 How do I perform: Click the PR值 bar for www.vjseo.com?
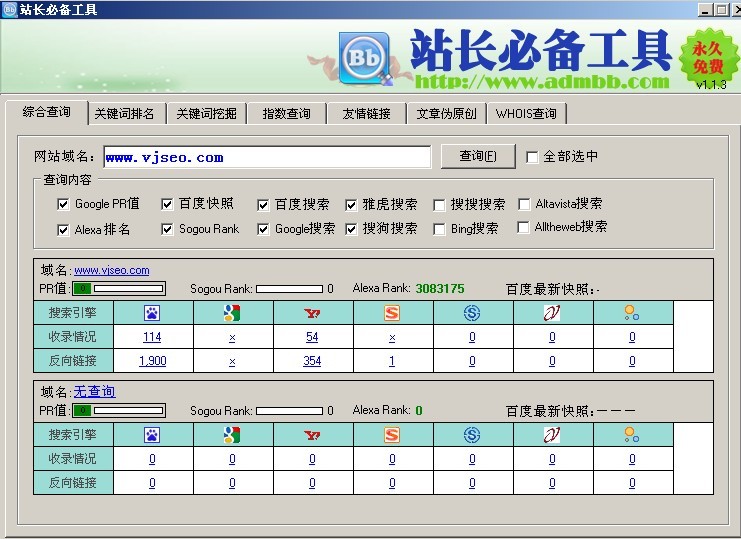pos(119,288)
